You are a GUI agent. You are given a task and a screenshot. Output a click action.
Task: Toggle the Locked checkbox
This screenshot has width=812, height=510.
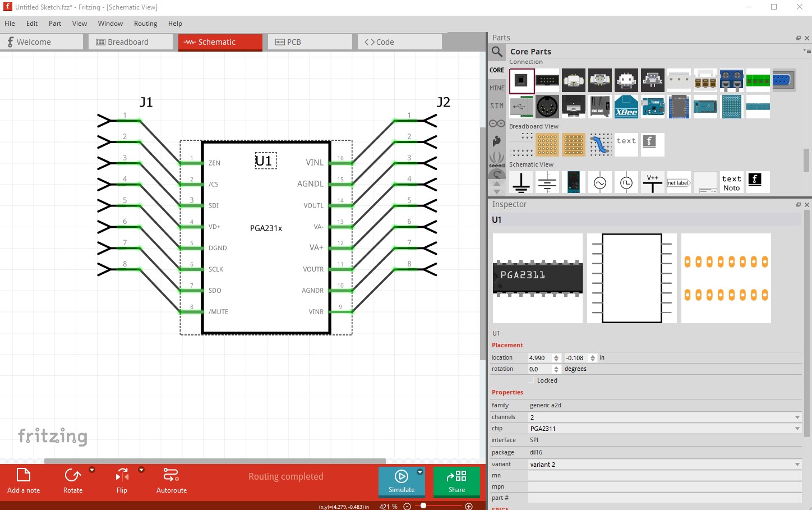[x=532, y=380]
